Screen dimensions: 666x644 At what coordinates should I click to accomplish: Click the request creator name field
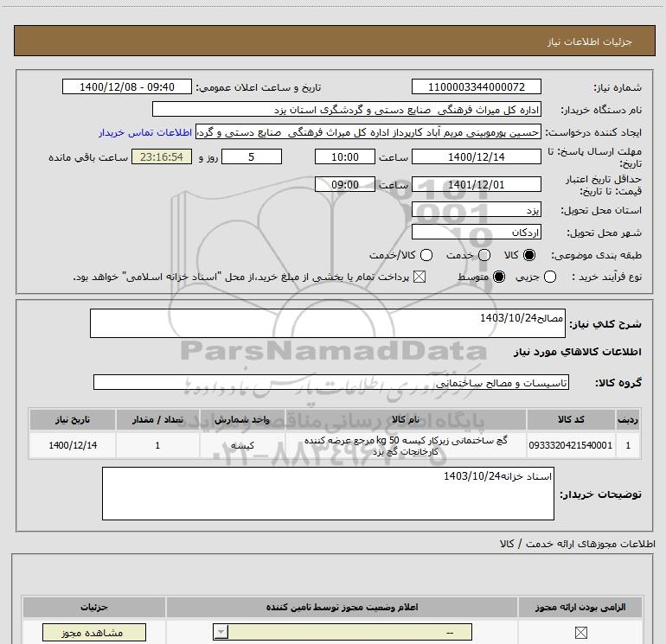pyautogui.click(x=368, y=132)
